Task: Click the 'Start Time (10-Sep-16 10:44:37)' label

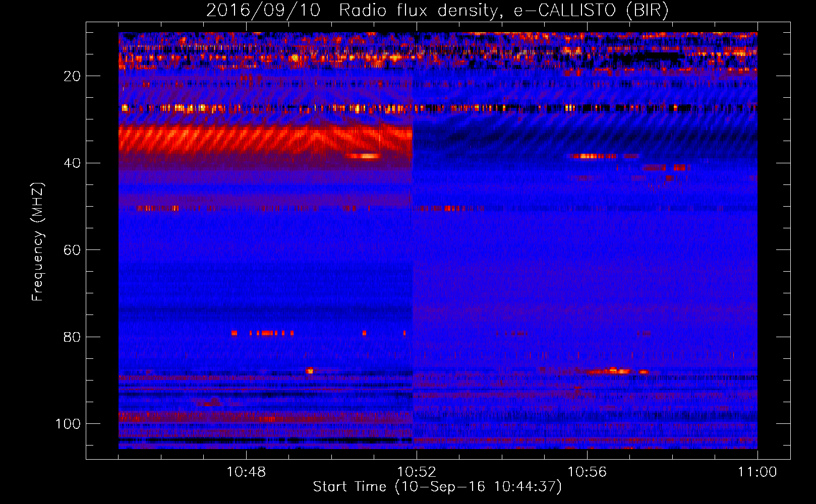Action: tap(437, 487)
